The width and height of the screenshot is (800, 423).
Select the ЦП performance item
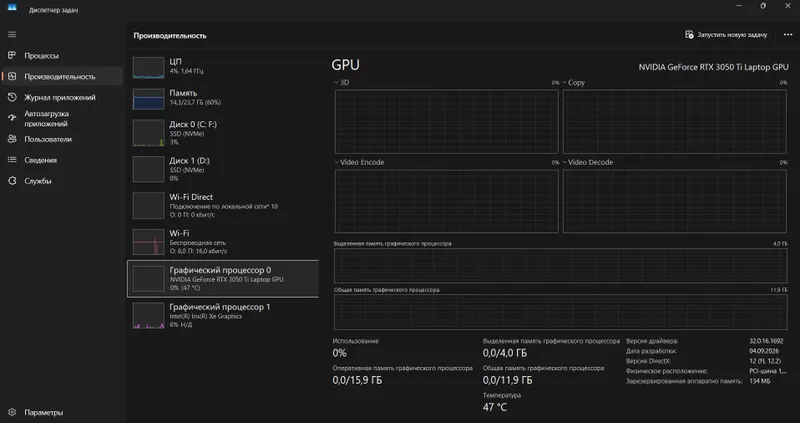[223, 67]
